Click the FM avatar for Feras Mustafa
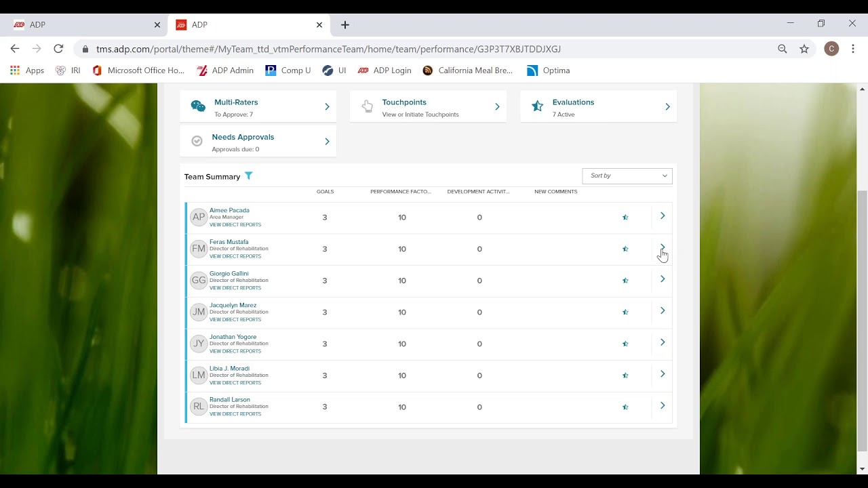This screenshot has height=488, width=868. 199,249
